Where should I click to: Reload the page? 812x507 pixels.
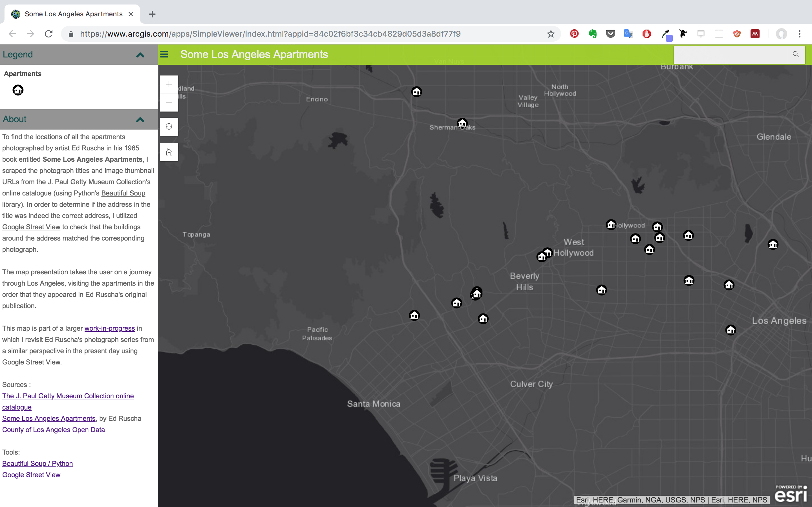click(x=49, y=34)
